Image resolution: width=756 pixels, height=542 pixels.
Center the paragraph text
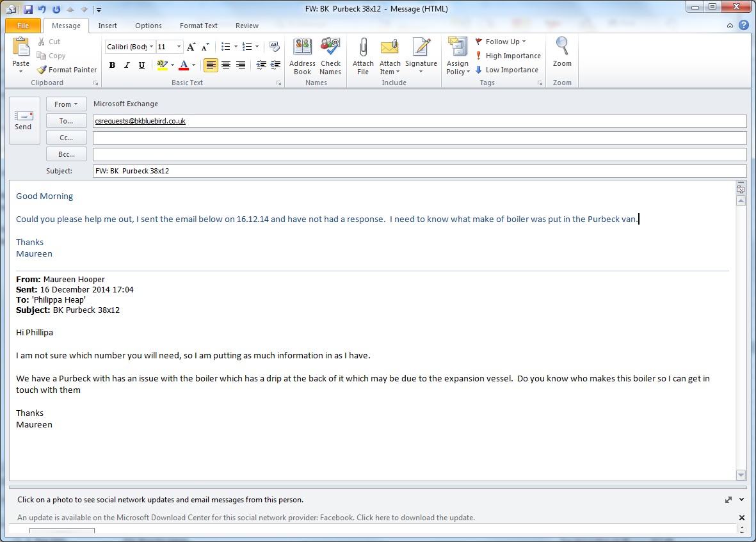[225, 65]
